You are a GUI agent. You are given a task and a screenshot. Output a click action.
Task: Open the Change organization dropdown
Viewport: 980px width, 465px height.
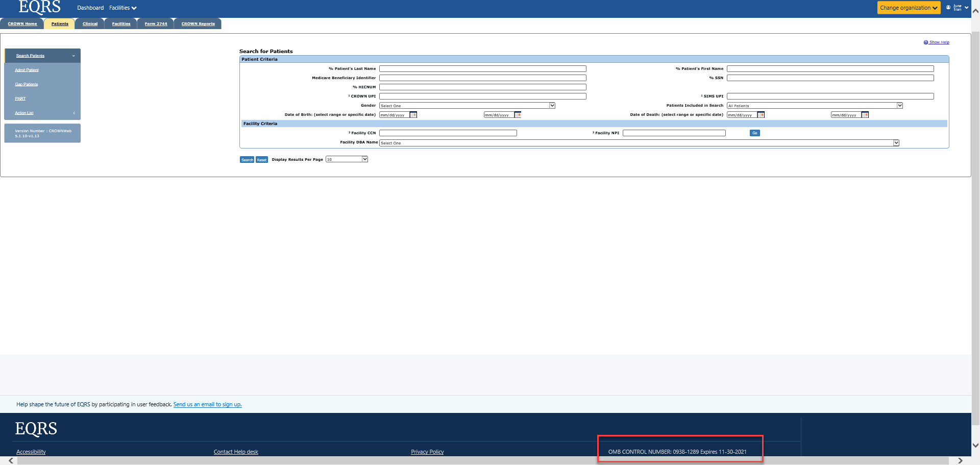click(x=908, y=8)
